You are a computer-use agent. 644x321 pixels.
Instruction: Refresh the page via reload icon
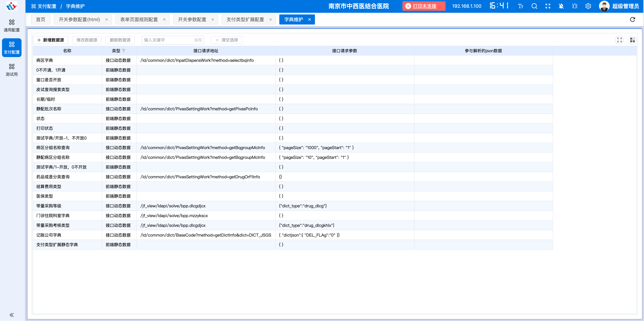(632, 19)
